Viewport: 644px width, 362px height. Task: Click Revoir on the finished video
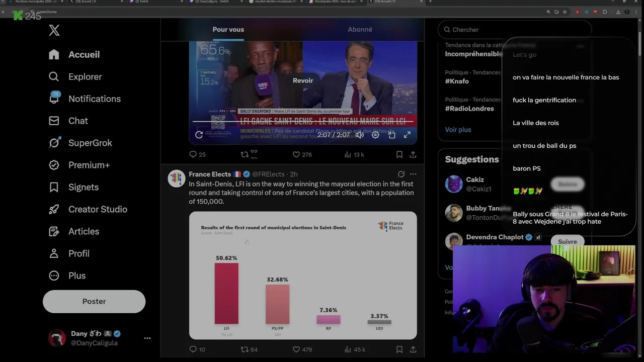(x=303, y=80)
